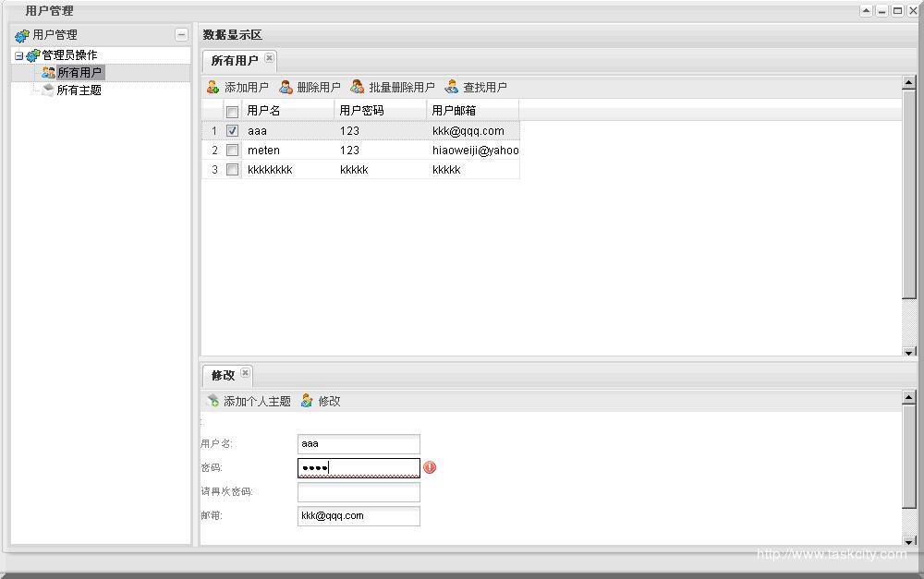Click the 添加用户 (add user) icon

(213, 88)
